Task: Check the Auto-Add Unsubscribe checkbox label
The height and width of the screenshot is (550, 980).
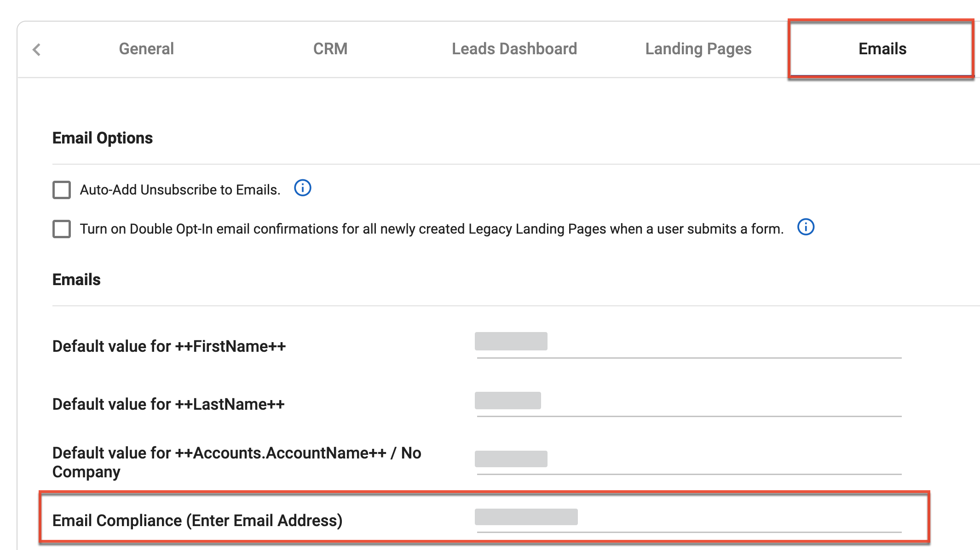Action: tap(179, 189)
